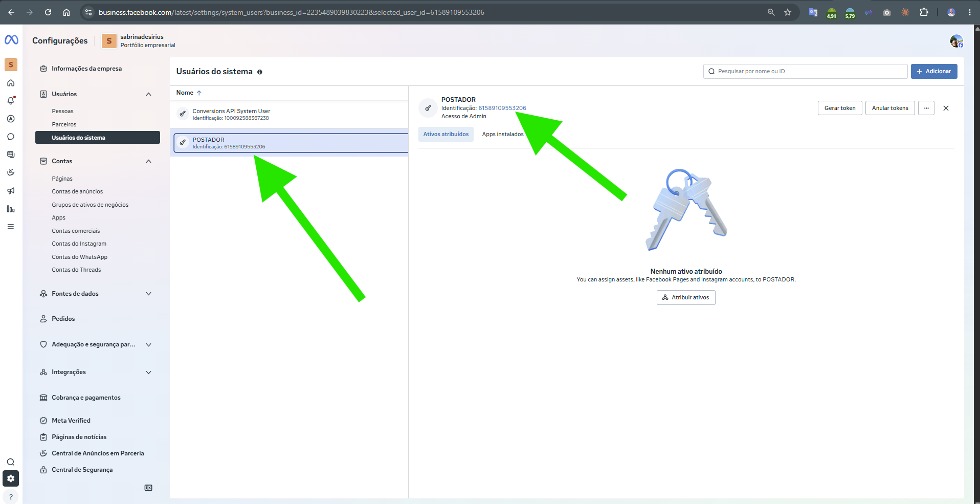Expand the Fontes de dados section

click(148, 294)
